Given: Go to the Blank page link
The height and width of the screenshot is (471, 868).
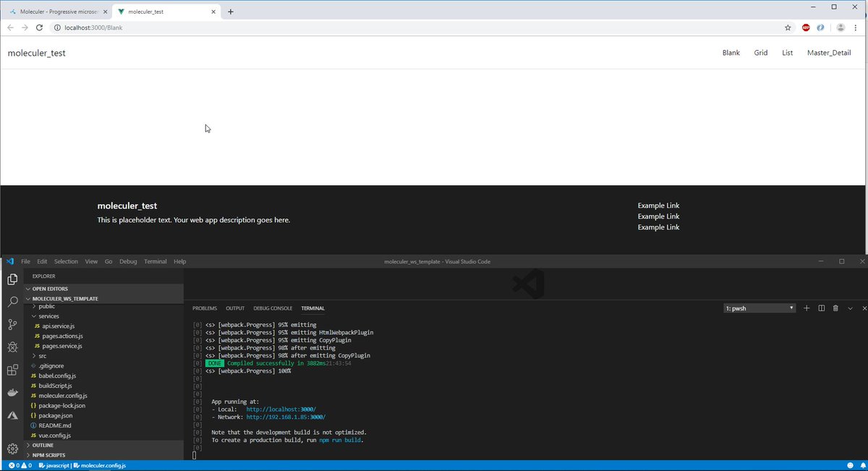Looking at the screenshot, I should click(x=731, y=53).
